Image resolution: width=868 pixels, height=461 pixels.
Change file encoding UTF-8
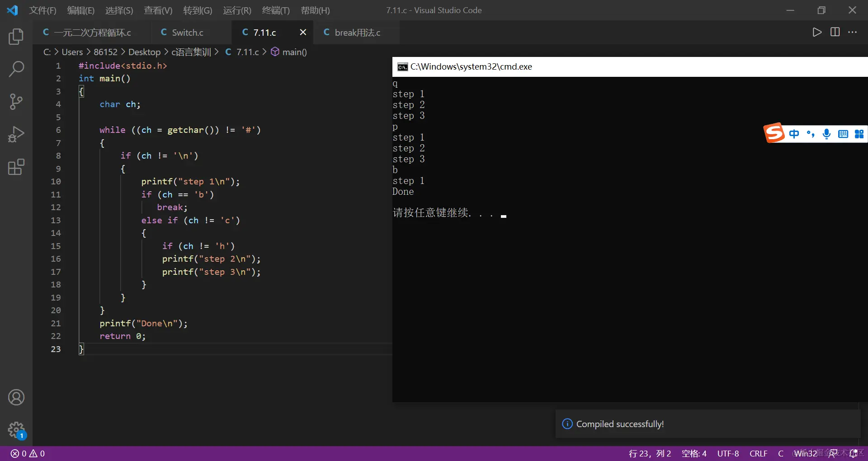pyautogui.click(x=728, y=453)
